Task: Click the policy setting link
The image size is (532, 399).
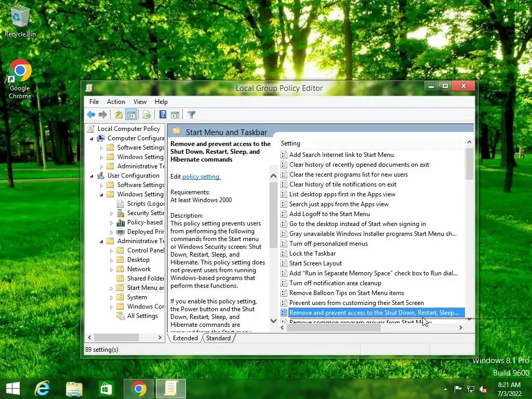Action: coord(201,177)
